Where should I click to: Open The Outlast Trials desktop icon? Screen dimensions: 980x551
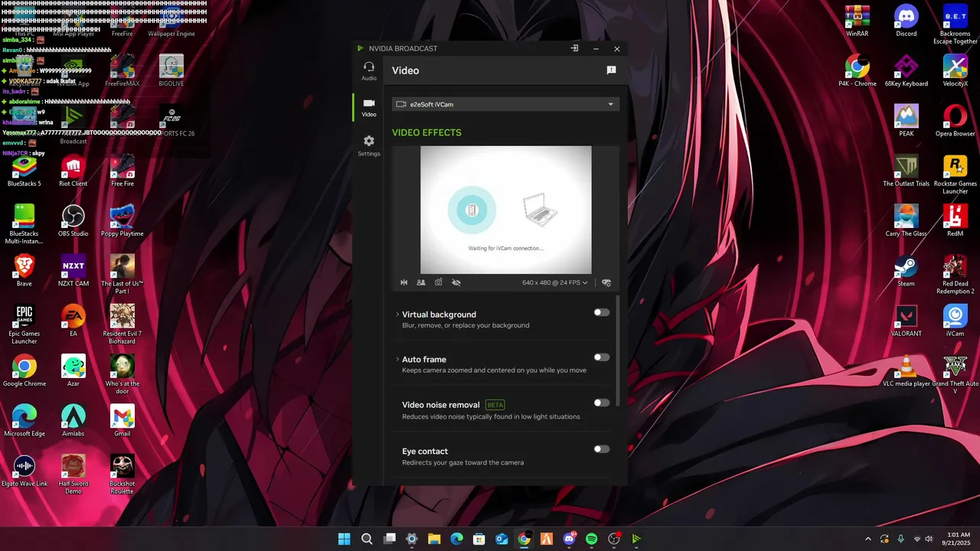[x=906, y=171]
